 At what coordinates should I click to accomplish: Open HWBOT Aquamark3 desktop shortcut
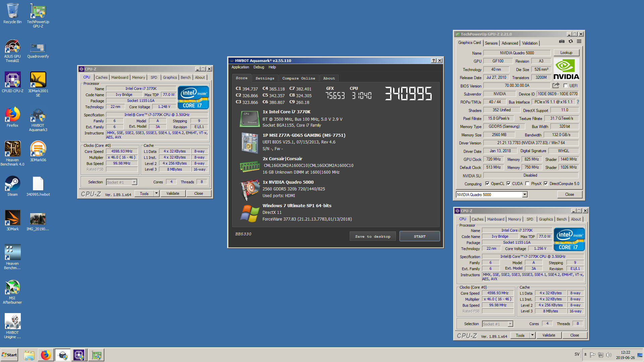point(38,119)
